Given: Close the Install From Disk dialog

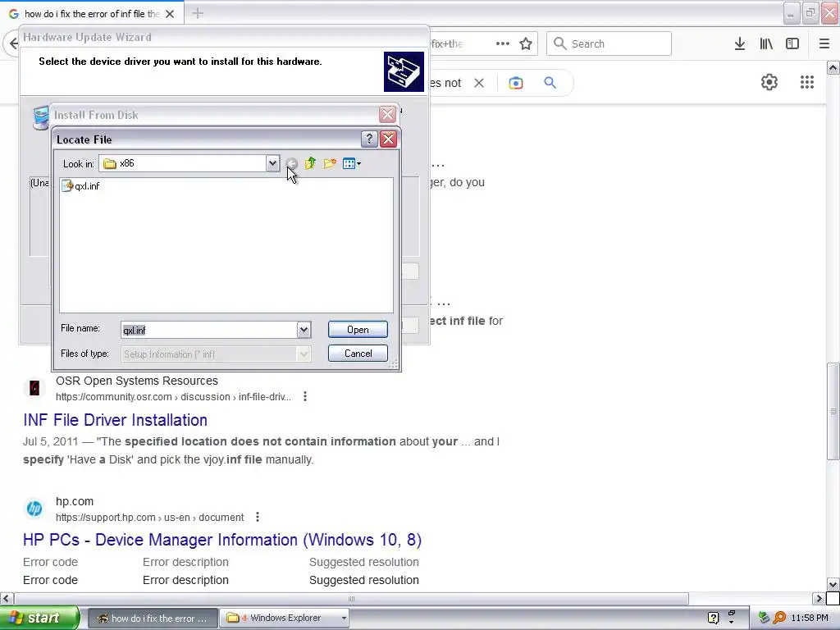Looking at the screenshot, I should point(387,114).
